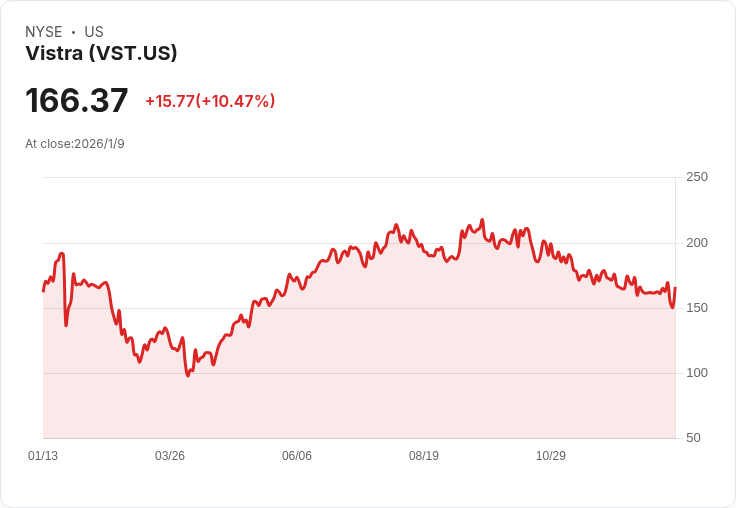
Task: Click the 200 price axis label
Action: point(697,243)
